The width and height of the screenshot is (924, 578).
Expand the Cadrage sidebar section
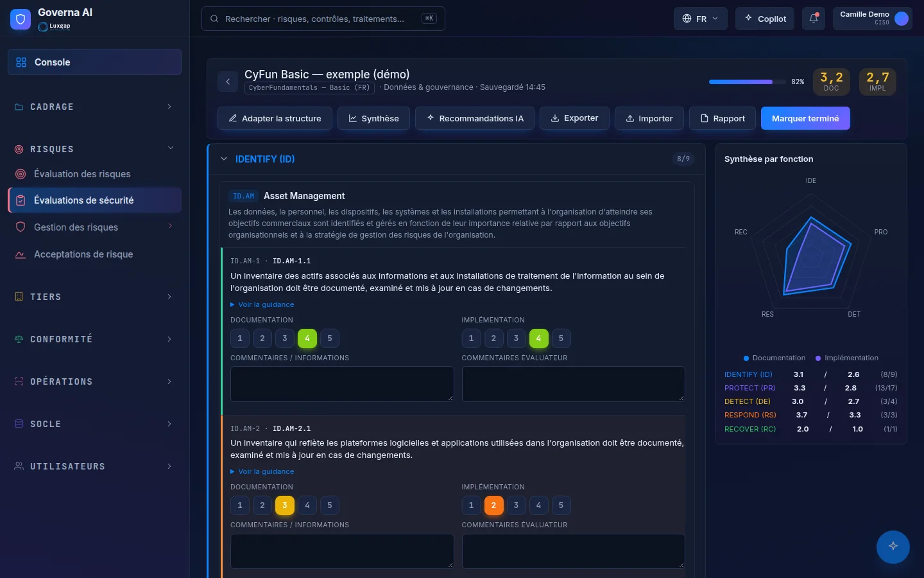pyautogui.click(x=169, y=107)
